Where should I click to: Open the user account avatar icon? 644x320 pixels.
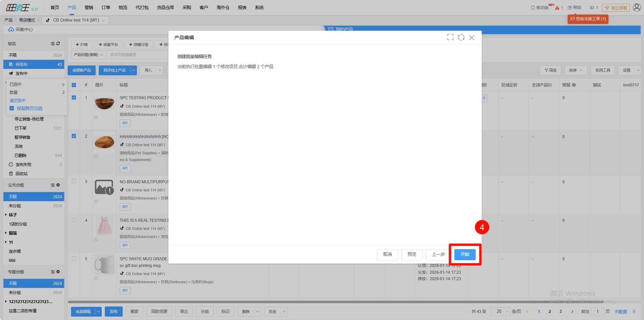(637, 7)
